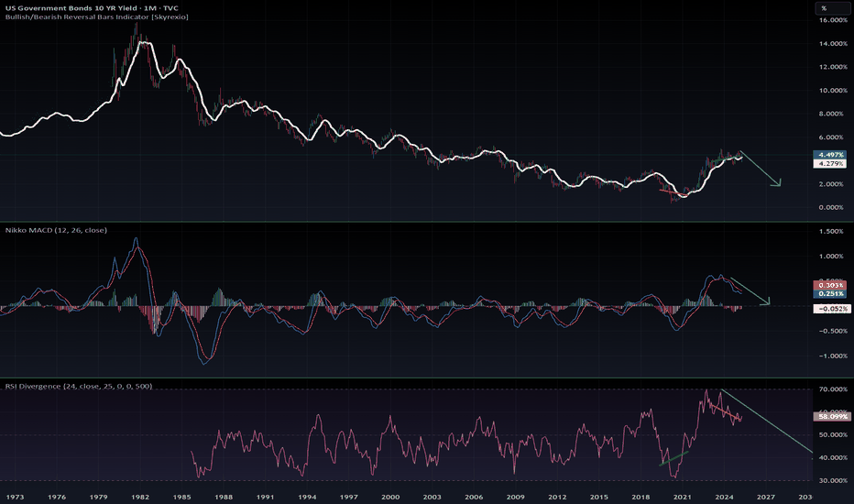This screenshot has height=504, width=854.
Task: Click the 16.000% price axis label
Action: (x=833, y=19)
